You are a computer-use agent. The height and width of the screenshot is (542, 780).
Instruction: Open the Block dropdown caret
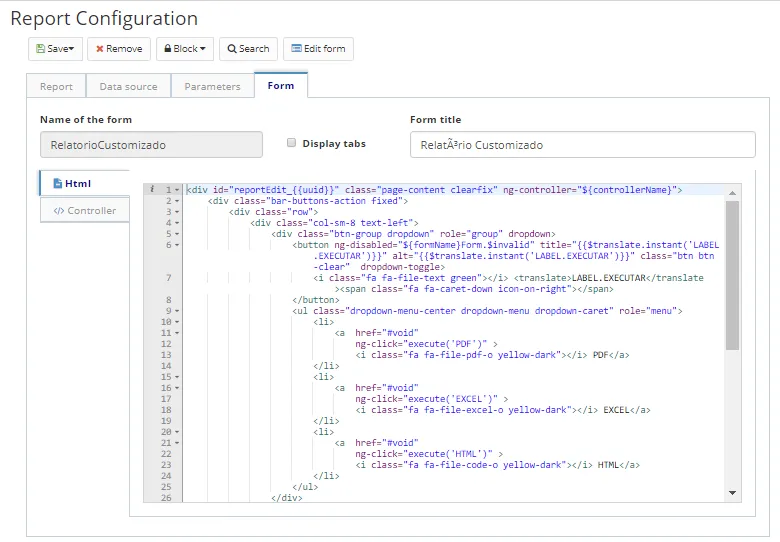click(202, 49)
